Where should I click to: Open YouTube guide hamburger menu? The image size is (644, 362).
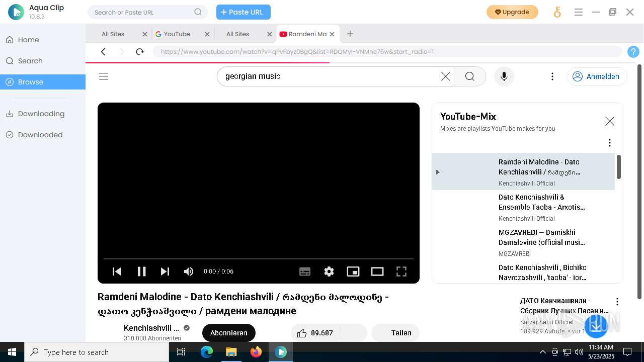click(104, 76)
